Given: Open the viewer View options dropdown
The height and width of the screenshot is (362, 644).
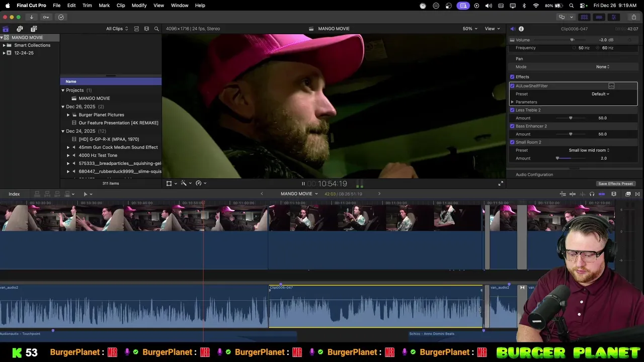Looking at the screenshot, I should [x=492, y=29].
